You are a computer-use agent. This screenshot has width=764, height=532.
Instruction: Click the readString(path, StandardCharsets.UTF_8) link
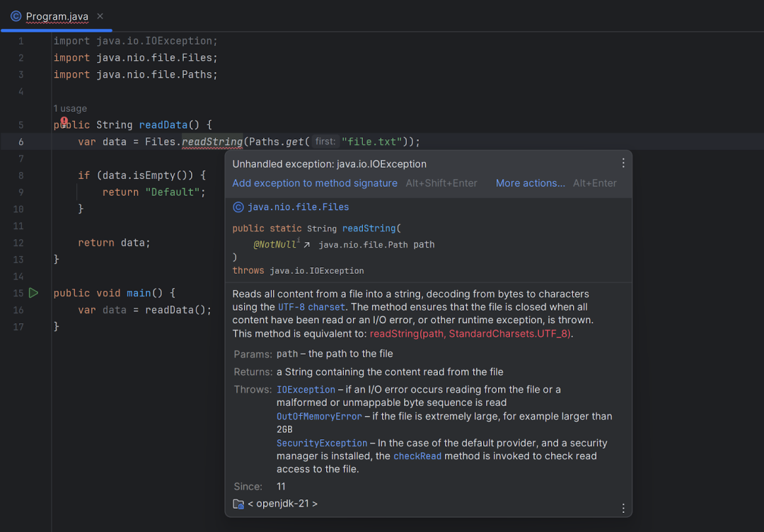[x=470, y=334]
